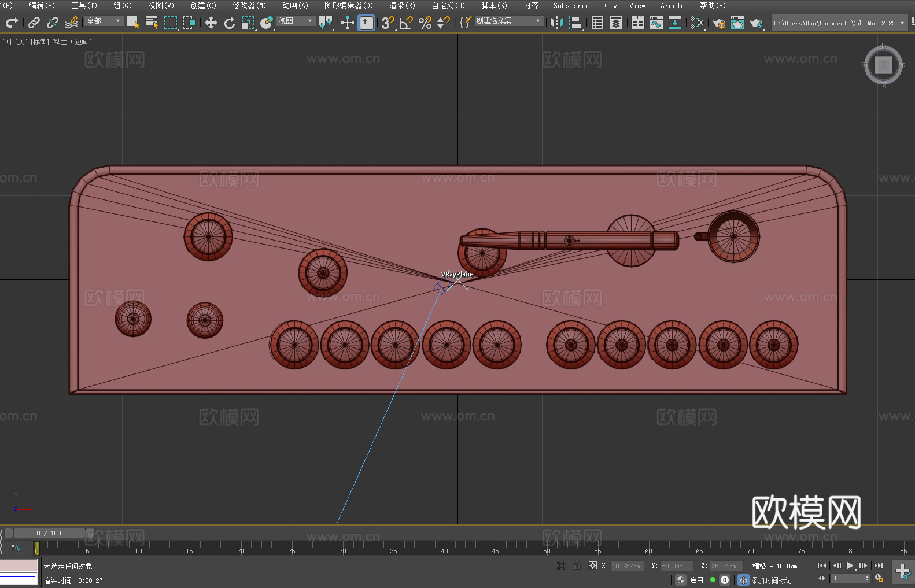Step to the previous frame

pos(836,565)
